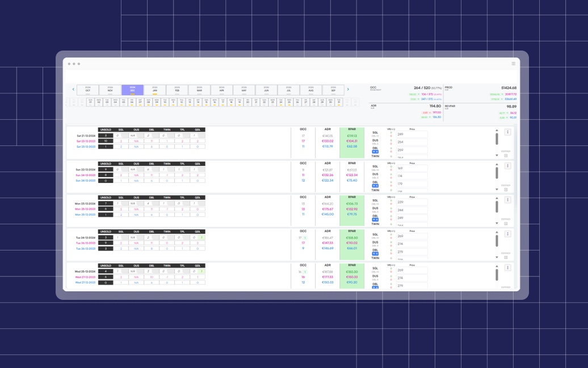Edit SGL price field showing 239
The width and height of the screenshot is (588, 368).
click(x=411, y=202)
